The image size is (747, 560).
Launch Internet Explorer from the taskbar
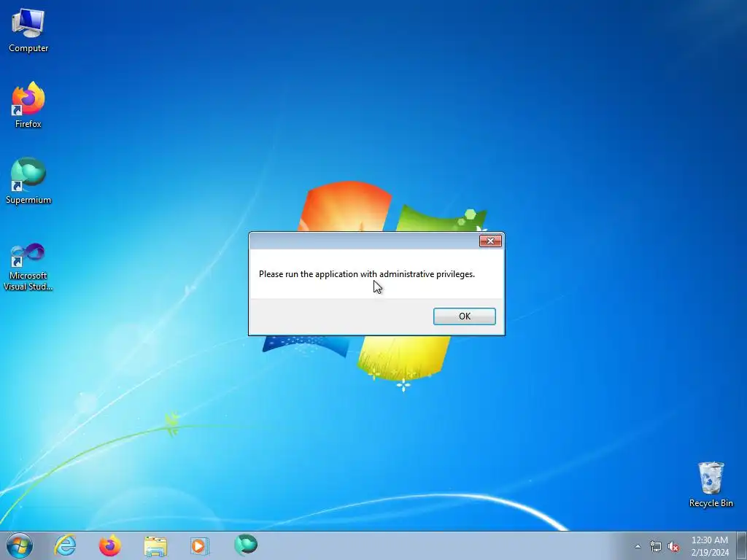click(x=65, y=545)
